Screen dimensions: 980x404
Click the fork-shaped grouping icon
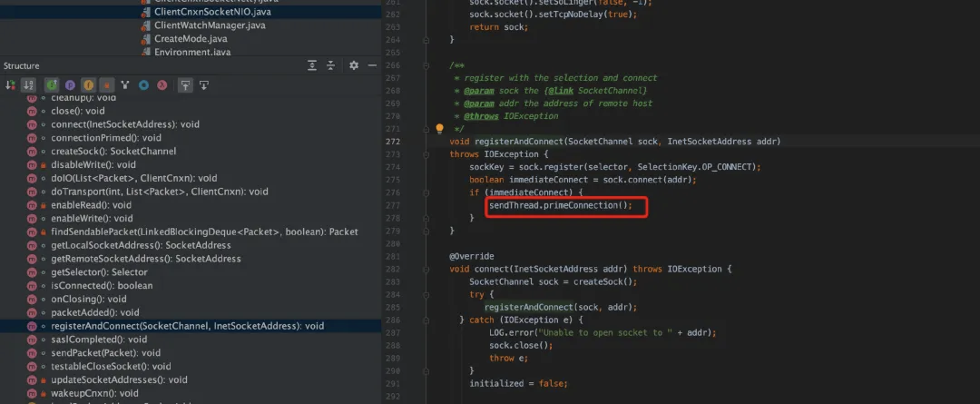125,85
